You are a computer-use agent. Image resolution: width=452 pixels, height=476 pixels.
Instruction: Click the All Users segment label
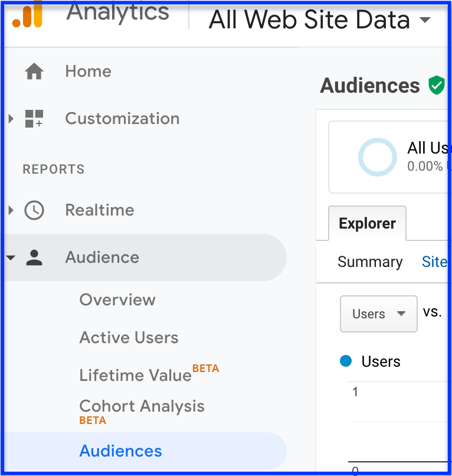[428, 148]
